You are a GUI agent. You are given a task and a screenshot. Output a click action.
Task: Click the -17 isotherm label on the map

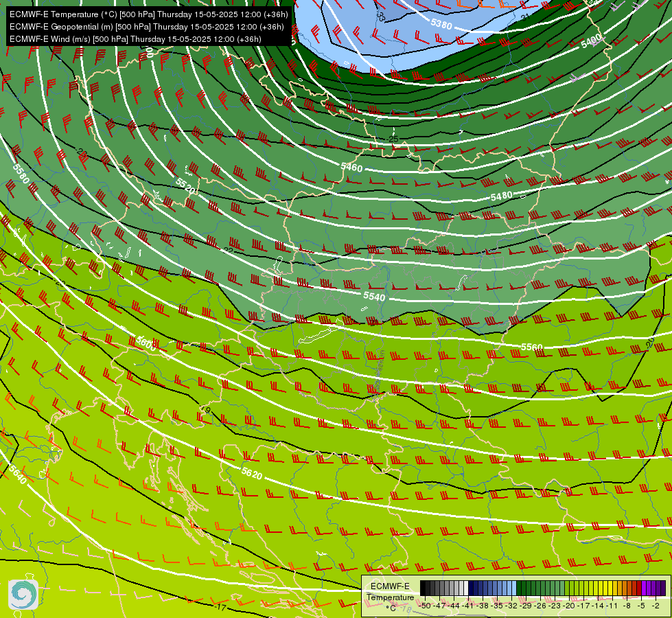[220, 607]
